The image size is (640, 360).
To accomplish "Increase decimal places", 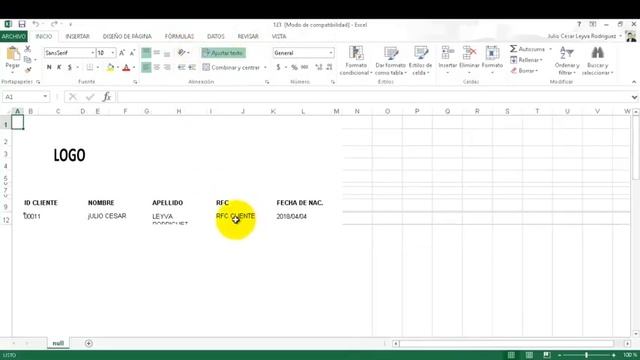I will (319, 67).
